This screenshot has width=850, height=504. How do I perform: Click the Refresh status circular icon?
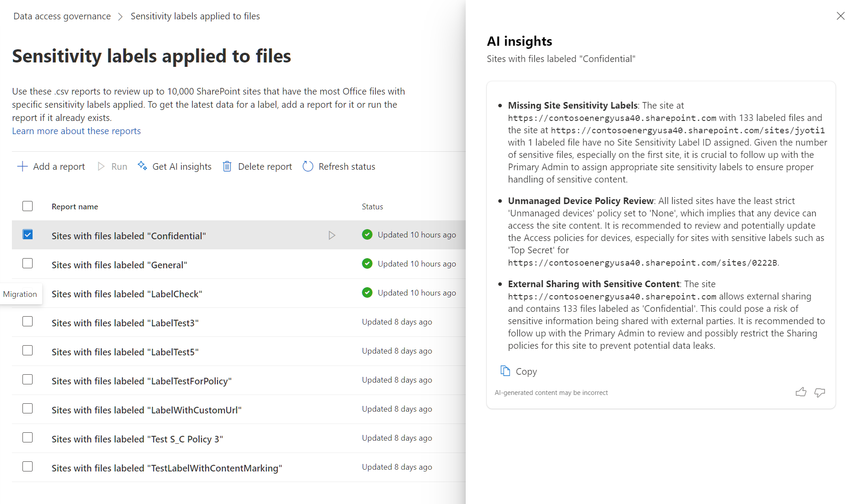pos(308,166)
